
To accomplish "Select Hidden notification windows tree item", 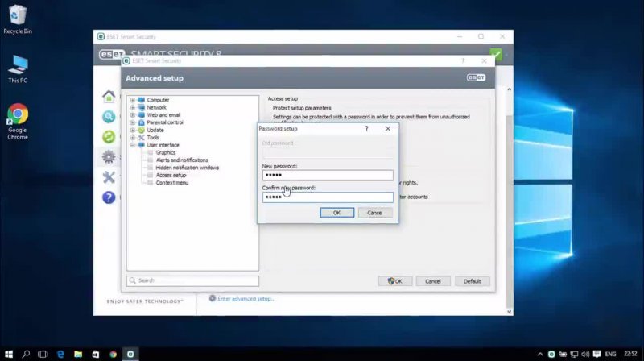I will (x=188, y=168).
